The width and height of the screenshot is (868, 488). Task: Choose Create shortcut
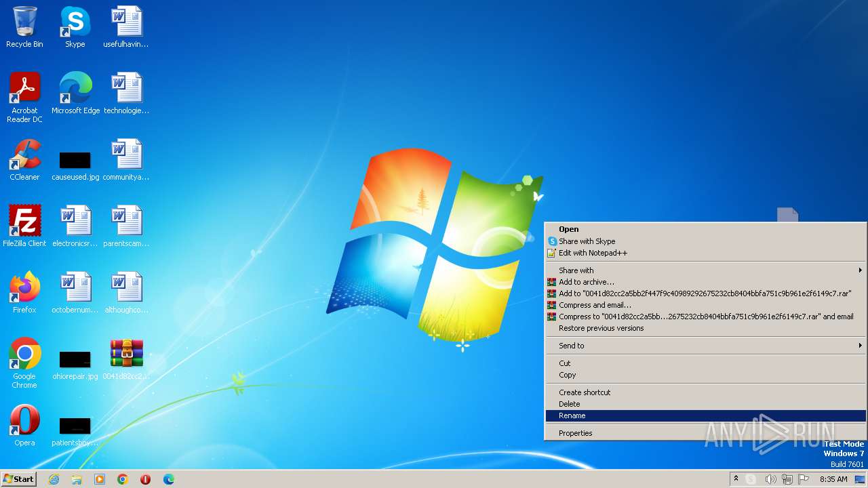click(705, 392)
